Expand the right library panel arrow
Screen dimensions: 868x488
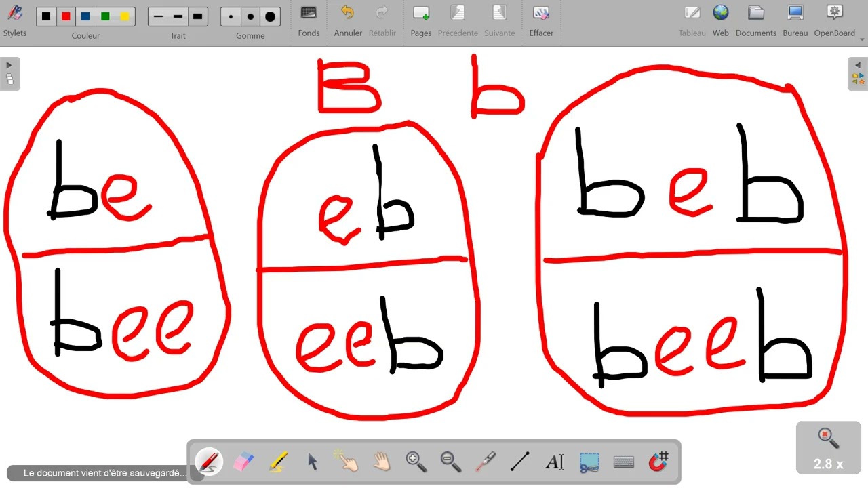(858, 65)
